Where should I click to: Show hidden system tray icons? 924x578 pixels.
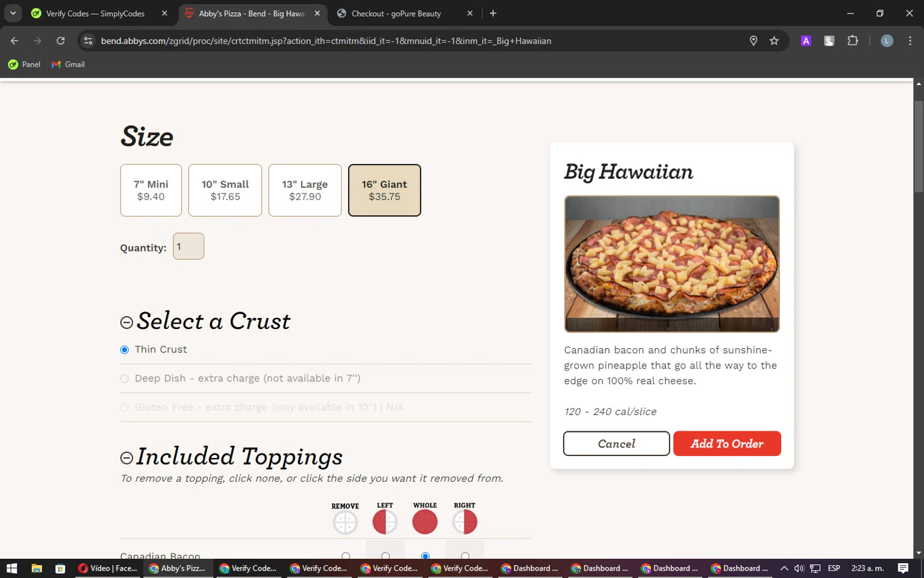[784, 568]
